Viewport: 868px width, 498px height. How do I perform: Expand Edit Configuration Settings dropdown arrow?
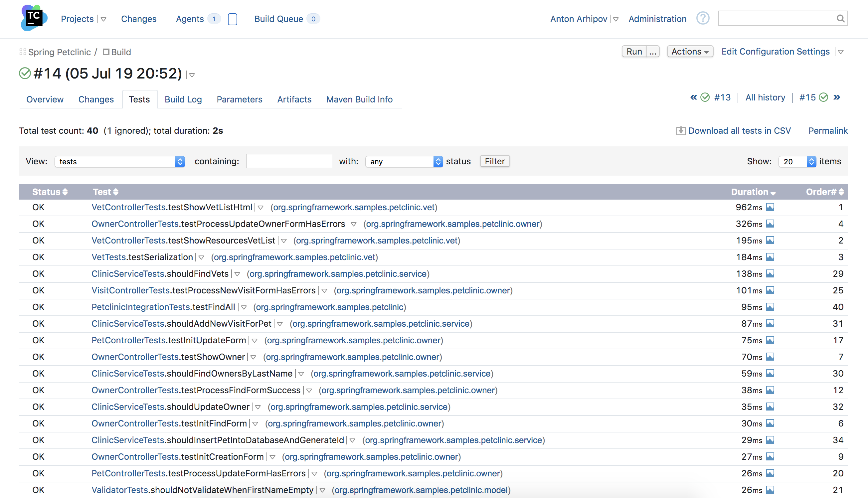point(841,52)
